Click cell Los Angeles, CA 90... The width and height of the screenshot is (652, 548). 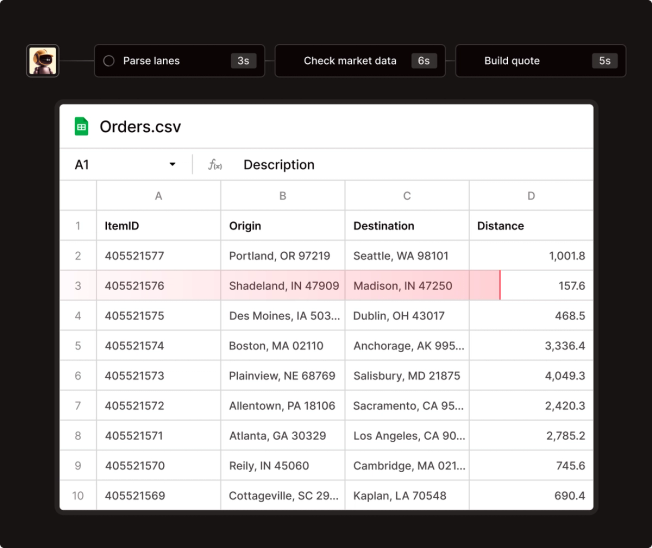pos(407,436)
